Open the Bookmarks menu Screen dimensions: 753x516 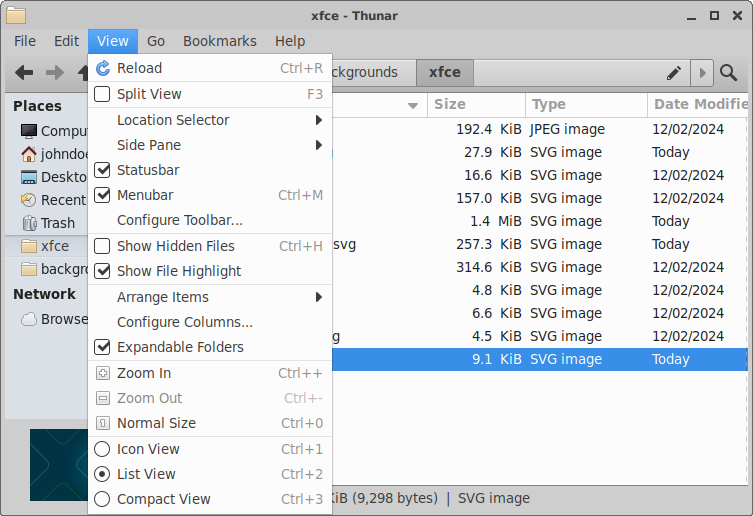coord(220,41)
